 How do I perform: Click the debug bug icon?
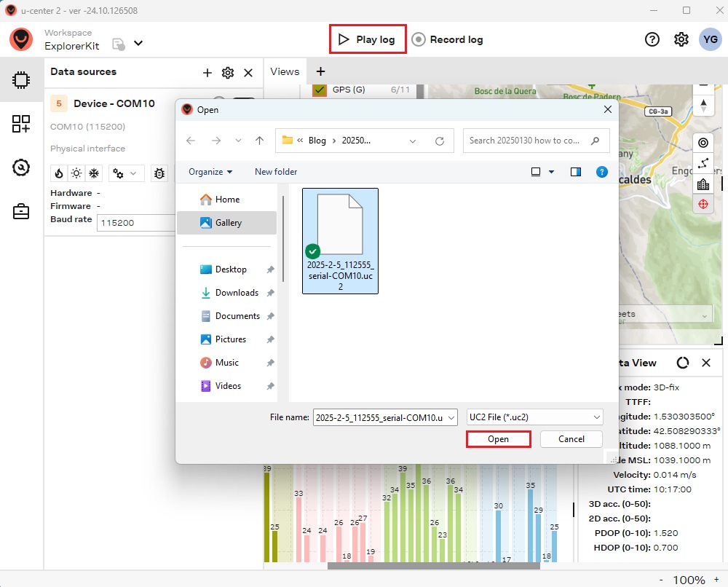tap(159, 173)
